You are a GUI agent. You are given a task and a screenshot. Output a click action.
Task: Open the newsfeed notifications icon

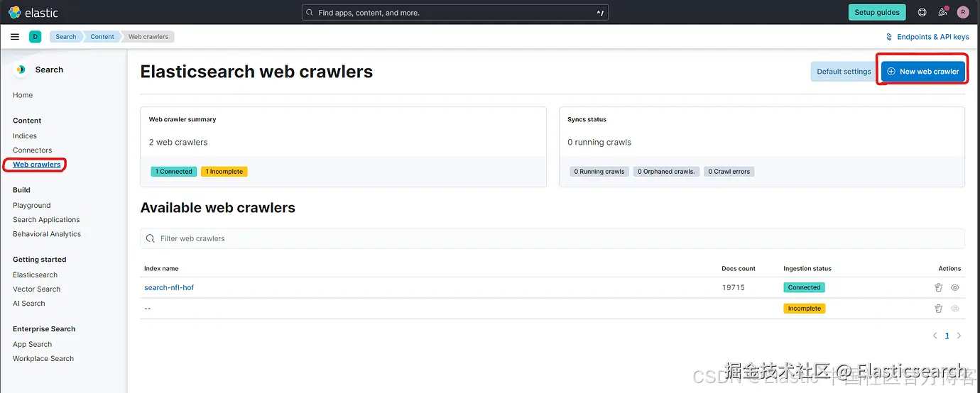(942, 12)
